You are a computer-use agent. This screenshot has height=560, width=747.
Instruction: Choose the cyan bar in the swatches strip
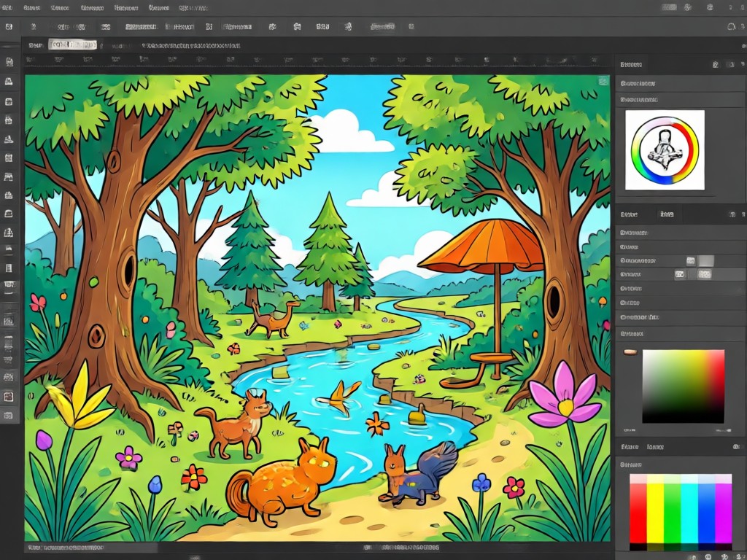689,512
